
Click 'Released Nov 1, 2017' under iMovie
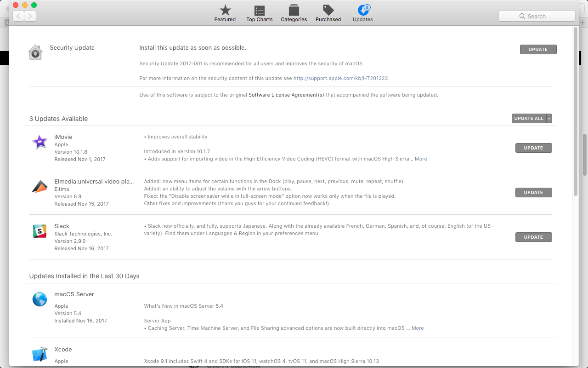click(x=80, y=159)
